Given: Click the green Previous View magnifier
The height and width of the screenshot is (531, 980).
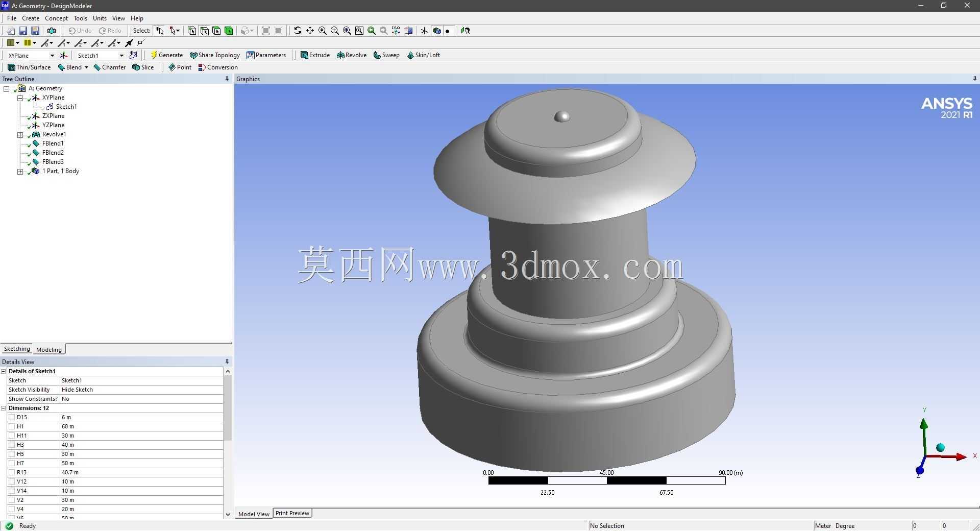Looking at the screenshot, I should tap(372, 31).
